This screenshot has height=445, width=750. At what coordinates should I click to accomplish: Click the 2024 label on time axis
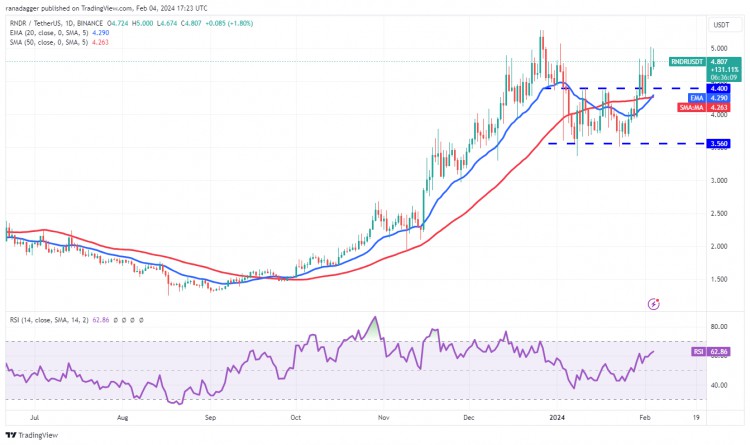coord(557,417)
